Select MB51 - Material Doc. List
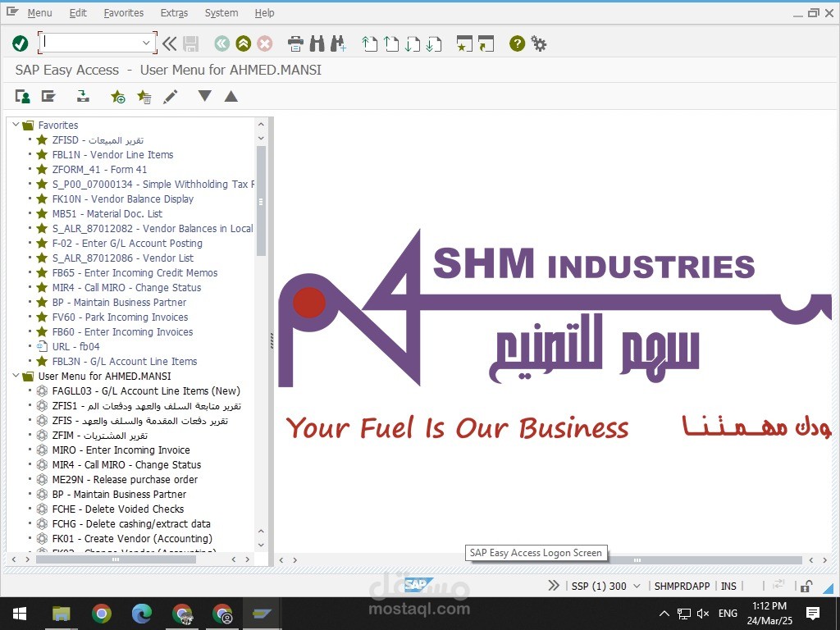This screenshot has height=630, width=840. 107,213
